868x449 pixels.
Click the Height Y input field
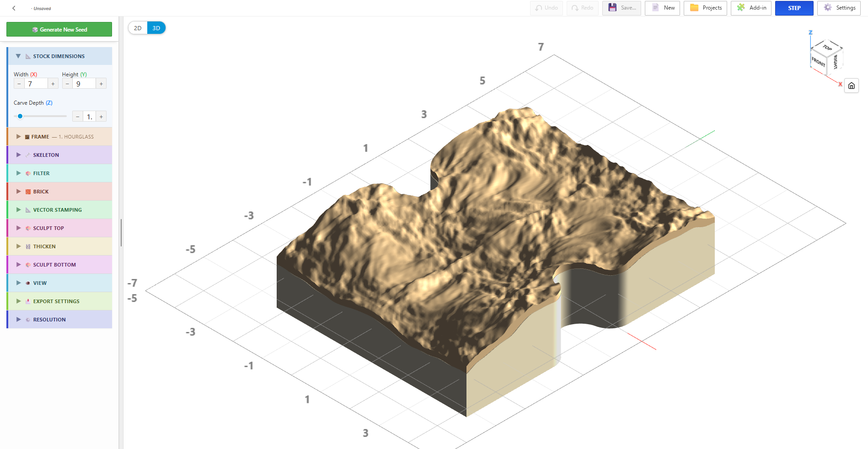click(84, 84)
